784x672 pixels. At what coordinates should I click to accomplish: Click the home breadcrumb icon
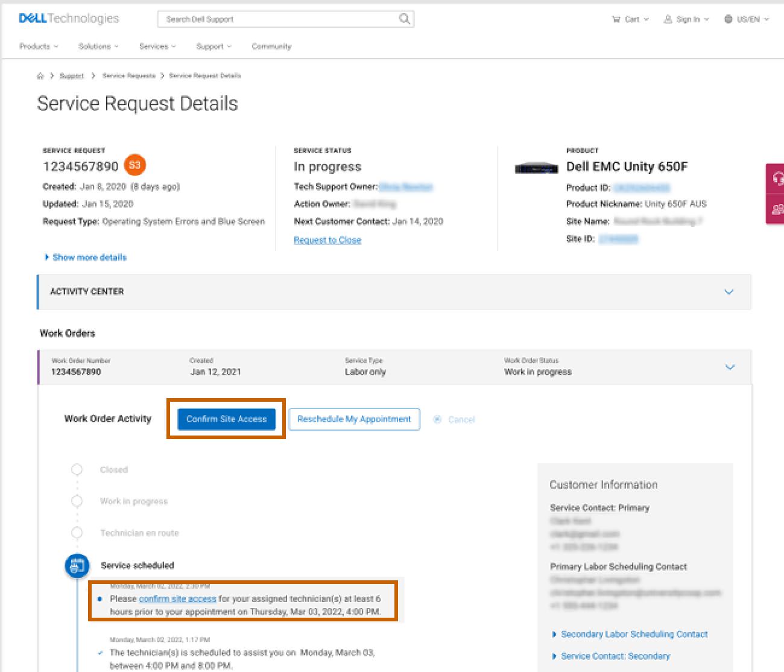40,76
